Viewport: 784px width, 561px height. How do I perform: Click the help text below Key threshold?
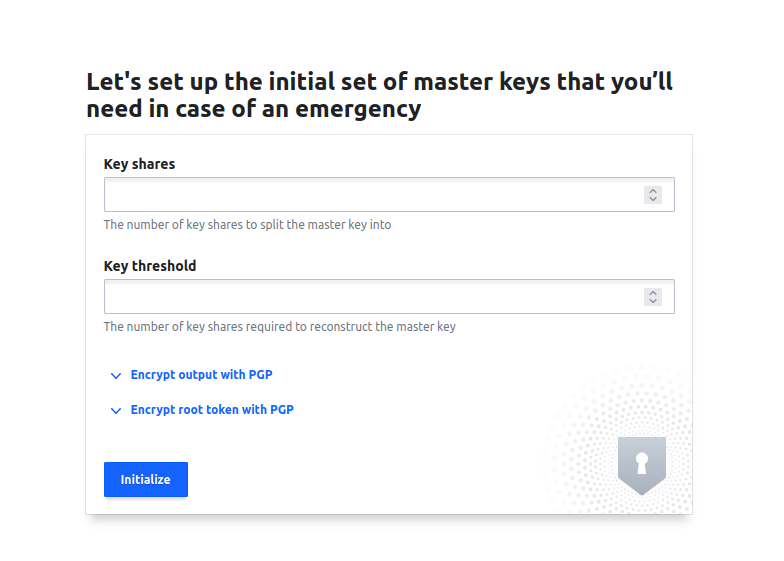pyautogui.click(x=279, y=327)
